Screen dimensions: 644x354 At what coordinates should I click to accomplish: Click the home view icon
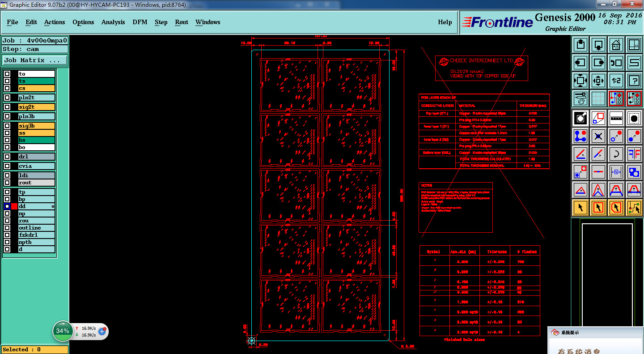(x=616, y=45)
